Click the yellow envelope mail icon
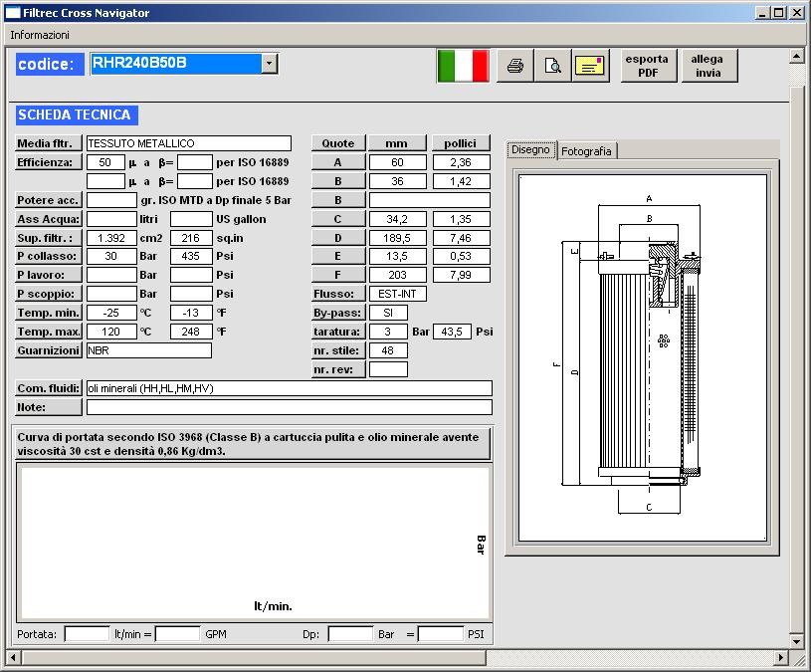Screen dimensions: 811x672 point(590,67)
